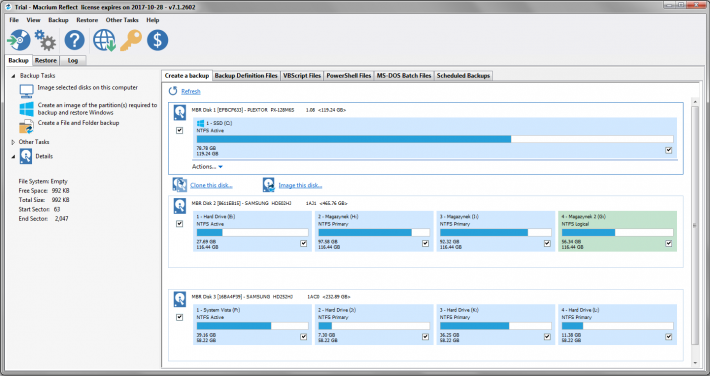Click the dollar sign purchase icon
Image resolution: width=710 pixels, height=376 pixels.
pos(157,40)
